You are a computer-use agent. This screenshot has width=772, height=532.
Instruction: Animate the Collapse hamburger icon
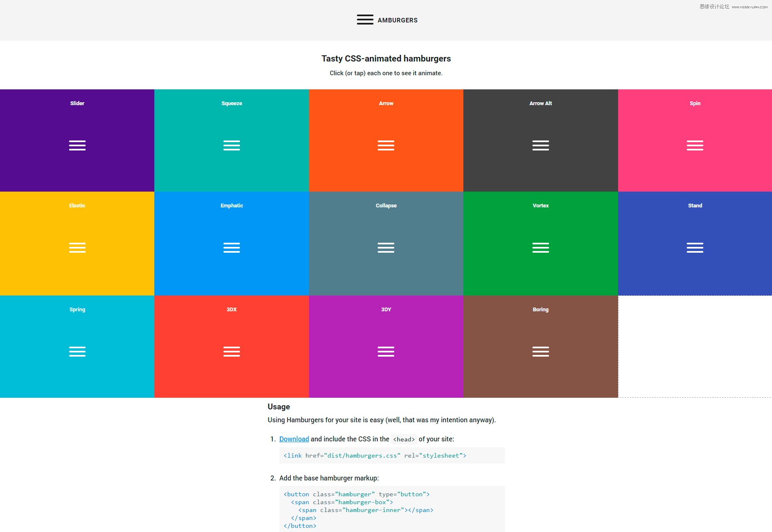(386, 248)
